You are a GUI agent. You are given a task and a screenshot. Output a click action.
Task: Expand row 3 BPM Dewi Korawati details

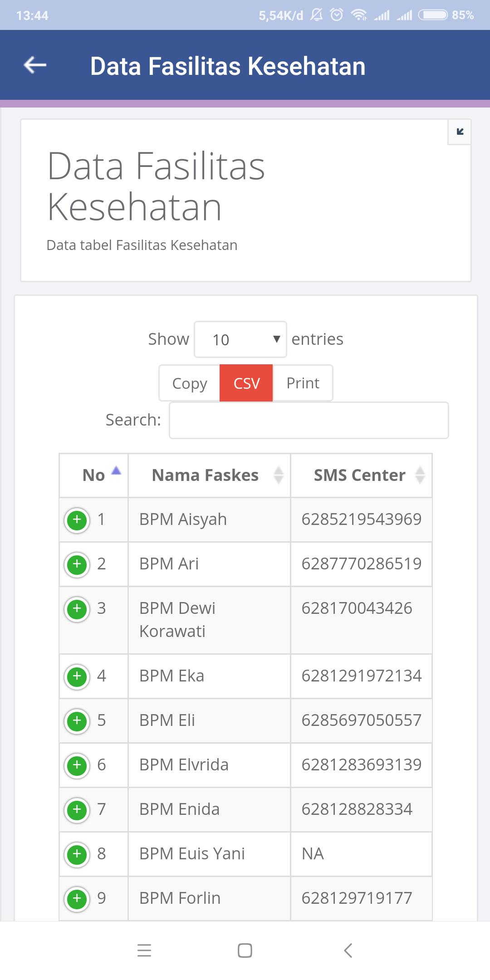(x=77, y=609)
